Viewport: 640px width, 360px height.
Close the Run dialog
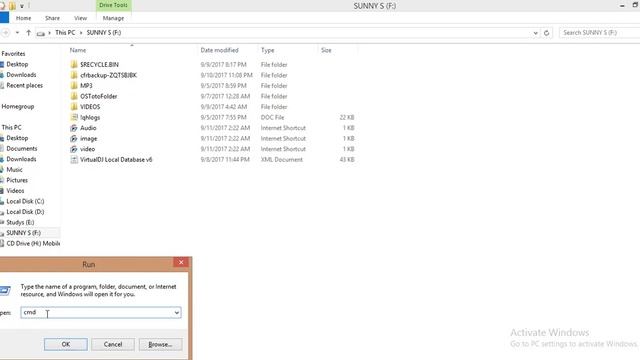coord(181,262)
